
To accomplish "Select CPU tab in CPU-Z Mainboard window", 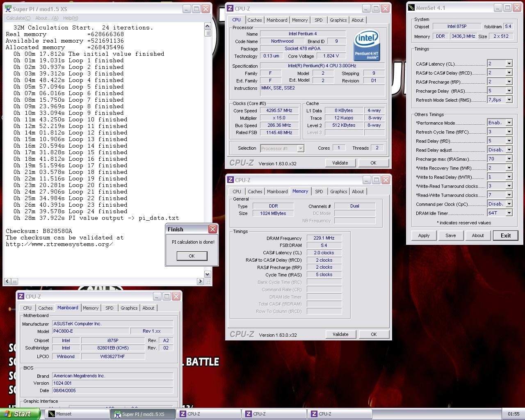I will [x=27, y=308].
